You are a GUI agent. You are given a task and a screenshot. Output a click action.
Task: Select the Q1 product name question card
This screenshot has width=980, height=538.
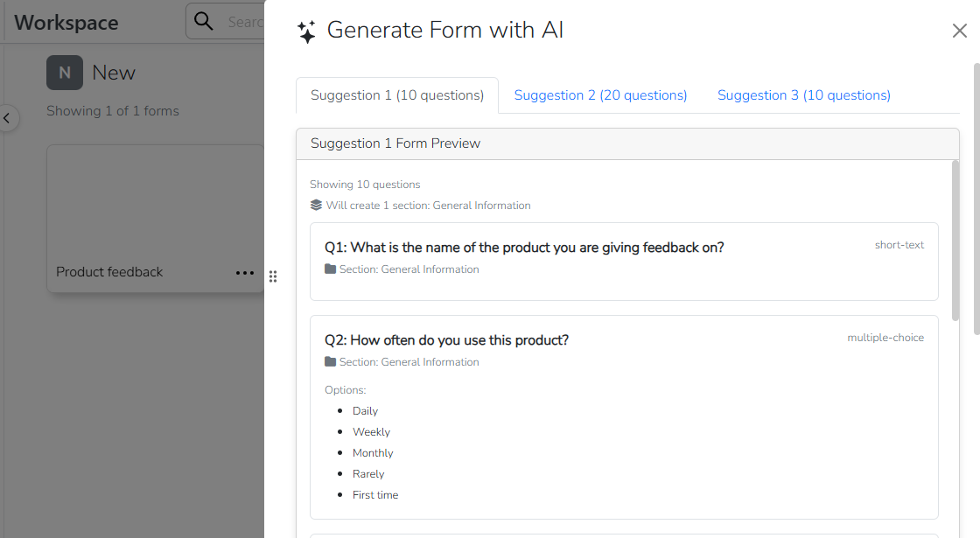pos(624,262)
